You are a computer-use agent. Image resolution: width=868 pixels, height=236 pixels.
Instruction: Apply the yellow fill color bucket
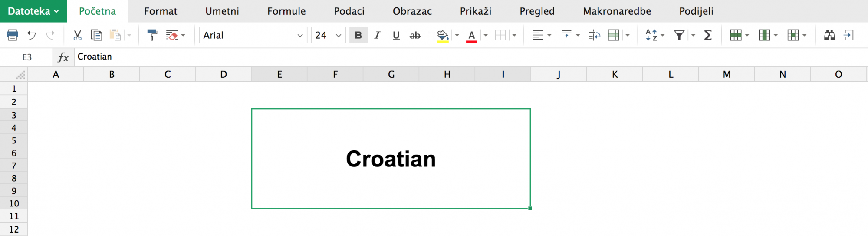[442, 35]
